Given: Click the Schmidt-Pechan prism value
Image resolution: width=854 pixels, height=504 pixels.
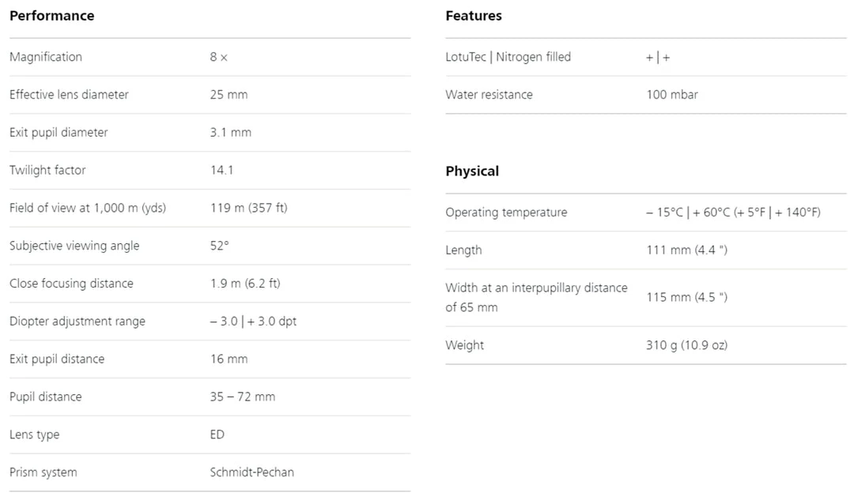Looking at the screenshot, I should tap(251, 473).
